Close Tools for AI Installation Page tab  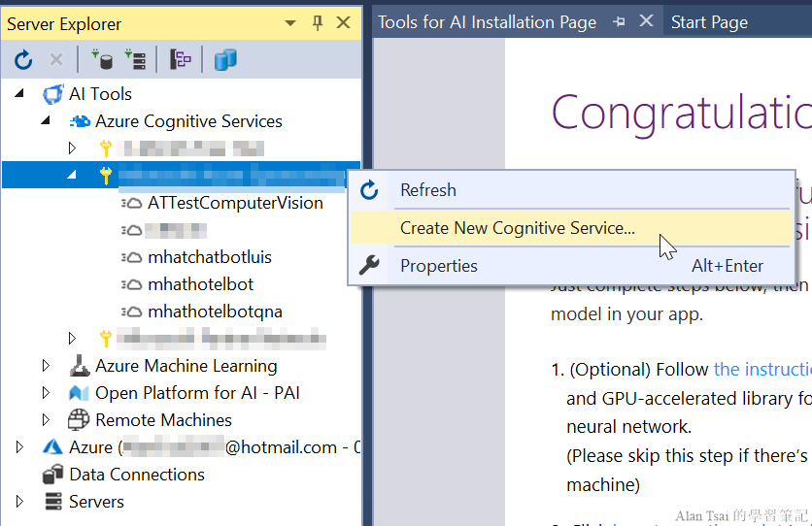click(646, 21)
